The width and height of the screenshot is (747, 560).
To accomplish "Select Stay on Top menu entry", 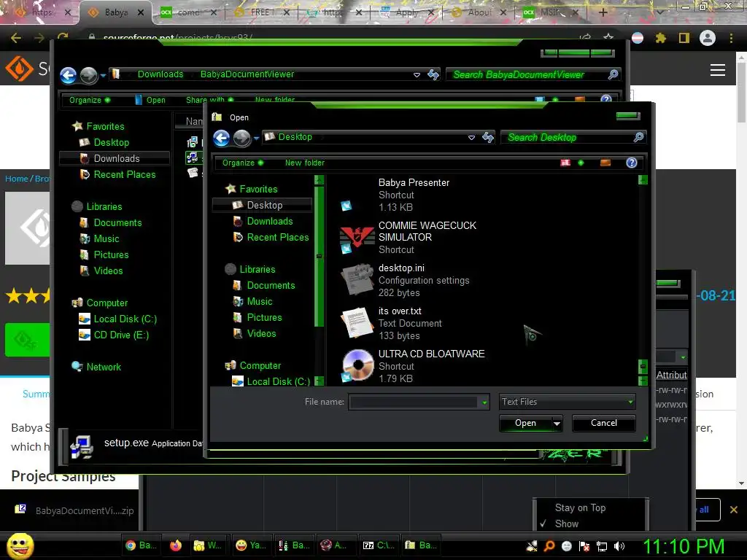I will click(x=580, y=508).
